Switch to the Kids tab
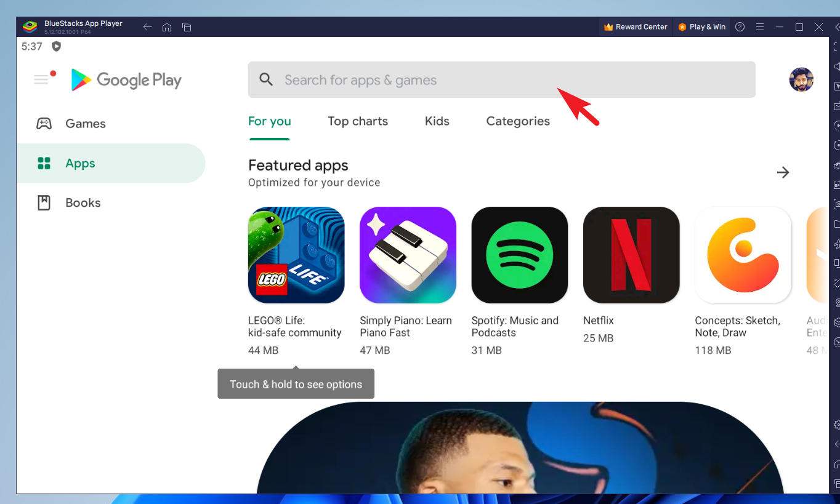This screenshot has height=504, width=840. [x=437, y=121]
